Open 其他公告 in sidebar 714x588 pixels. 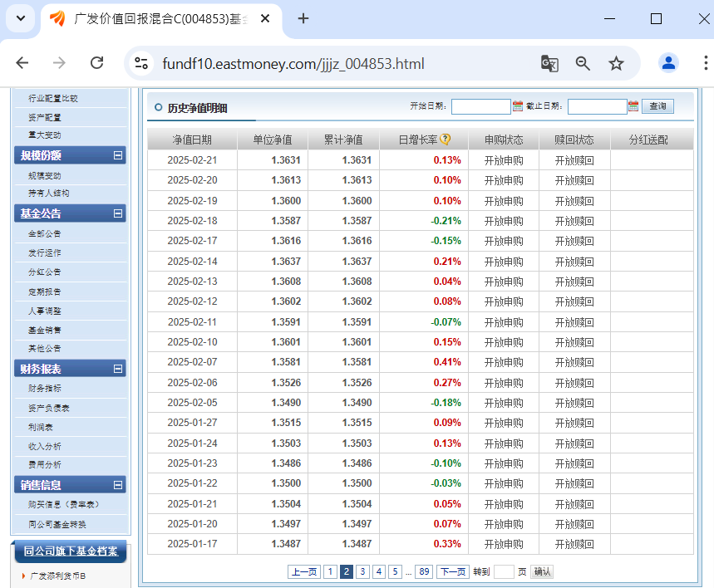click(x=45, y=349)
